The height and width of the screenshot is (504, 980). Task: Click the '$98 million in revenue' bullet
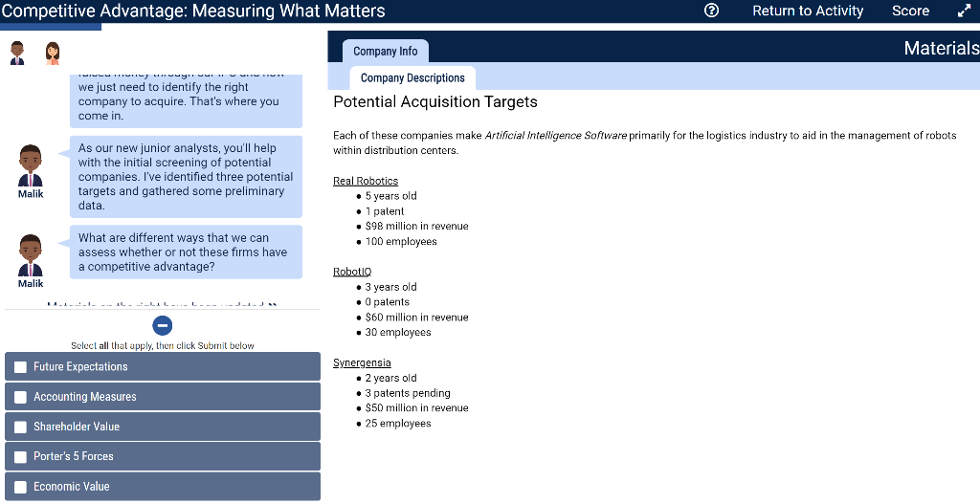click(417, 226)
